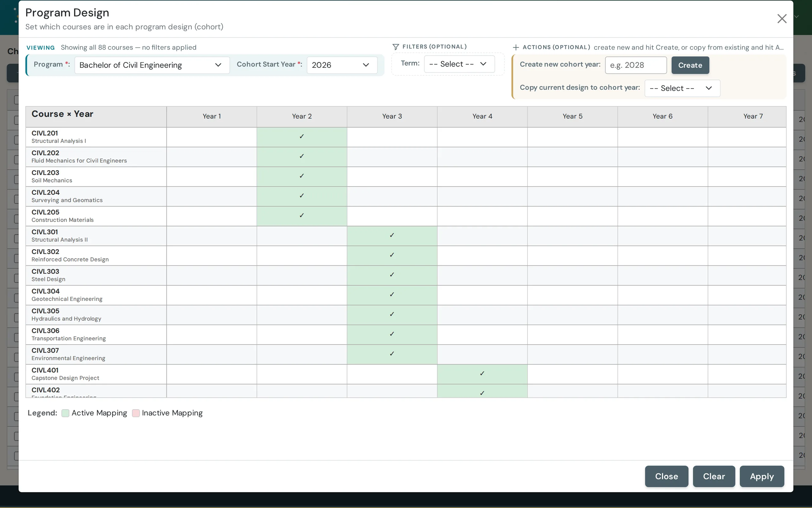812x508 pixels.
Task: Toggle CIVL204 Year 2 checked cell
Action: click(x=302, y=197)
